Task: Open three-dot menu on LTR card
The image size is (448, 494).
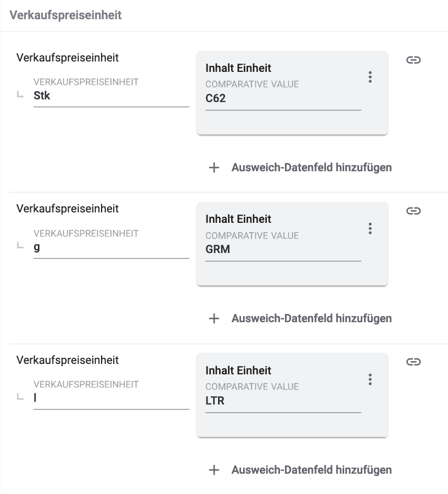Action: click(370, 379)
